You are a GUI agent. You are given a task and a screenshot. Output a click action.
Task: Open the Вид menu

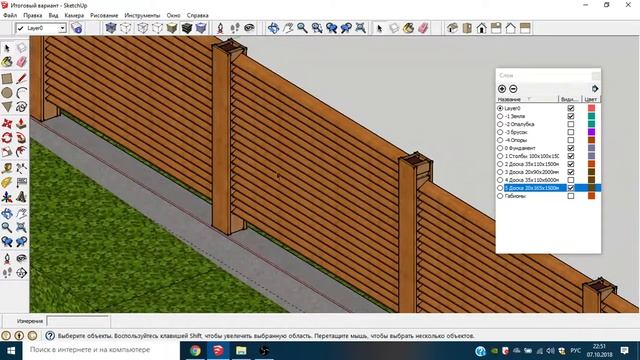(x=53, y=15)
